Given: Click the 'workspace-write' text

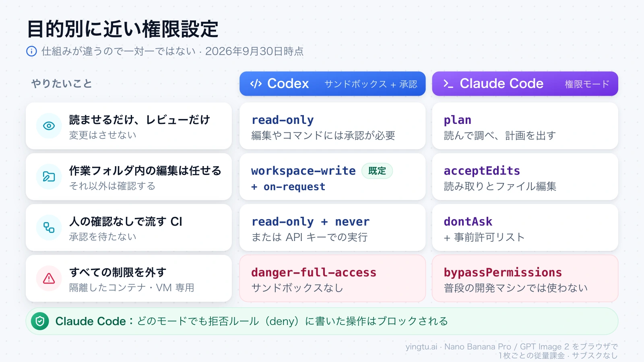Looking at the screenshot, I should 303,171.
